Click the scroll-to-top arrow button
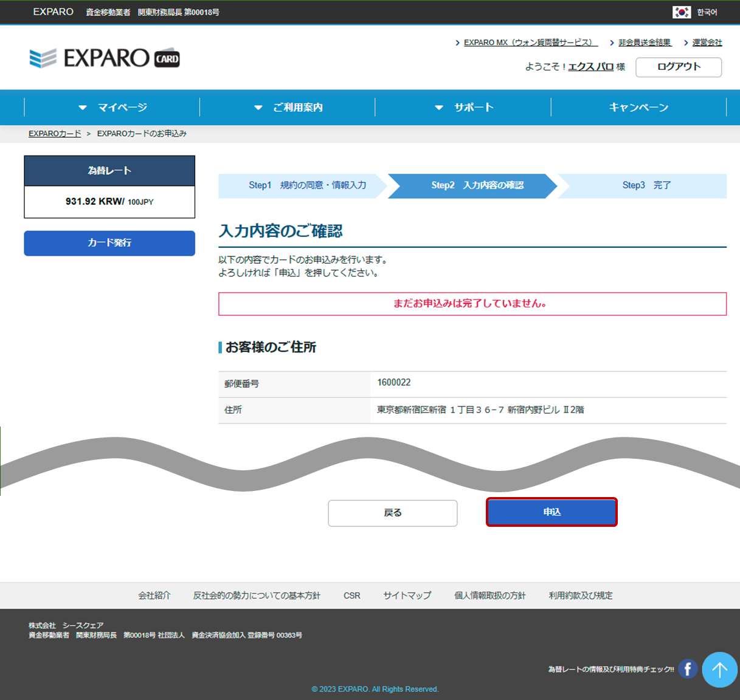Screen dimensions: 740x700 click(x=719, y=670)
